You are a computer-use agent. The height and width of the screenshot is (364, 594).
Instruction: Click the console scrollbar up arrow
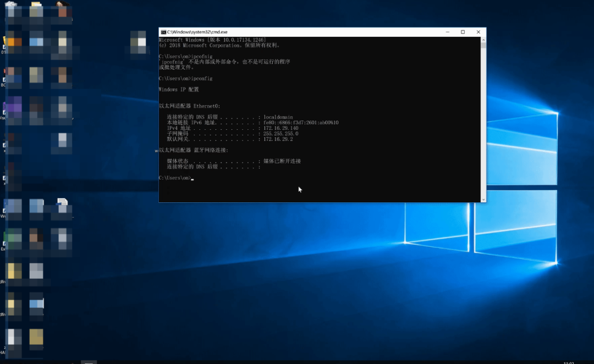tap(483, 40)
